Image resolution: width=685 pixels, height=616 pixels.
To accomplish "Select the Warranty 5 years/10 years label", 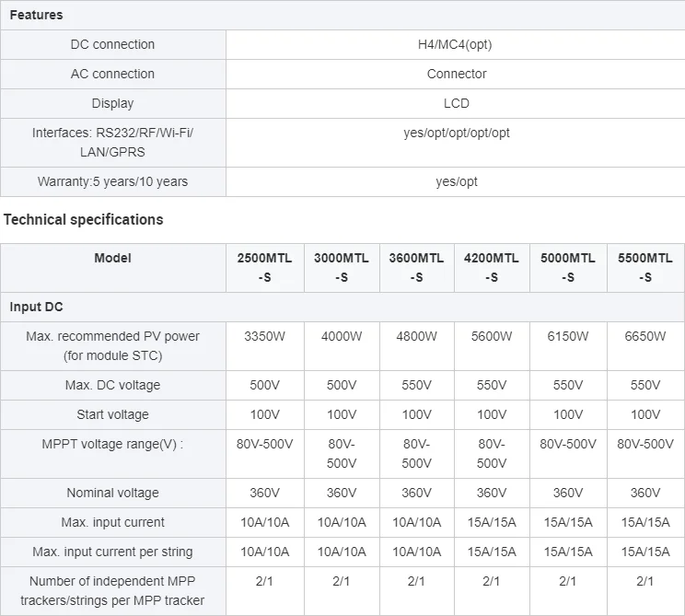I will point(112,181).
